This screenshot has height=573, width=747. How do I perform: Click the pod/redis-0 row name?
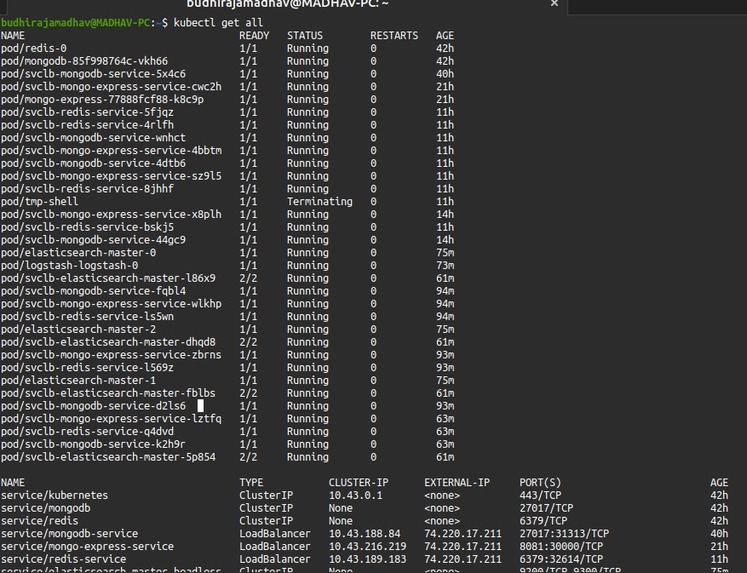tap(34, 49)
